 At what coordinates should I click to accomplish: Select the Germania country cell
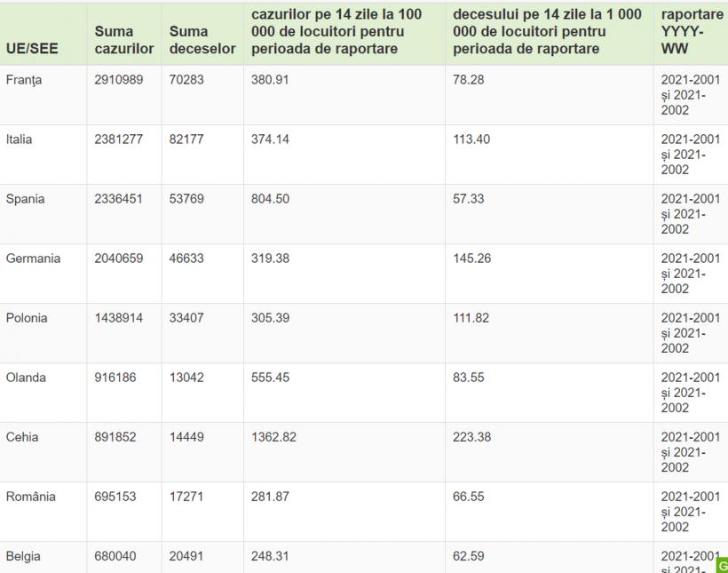[34, 259]
